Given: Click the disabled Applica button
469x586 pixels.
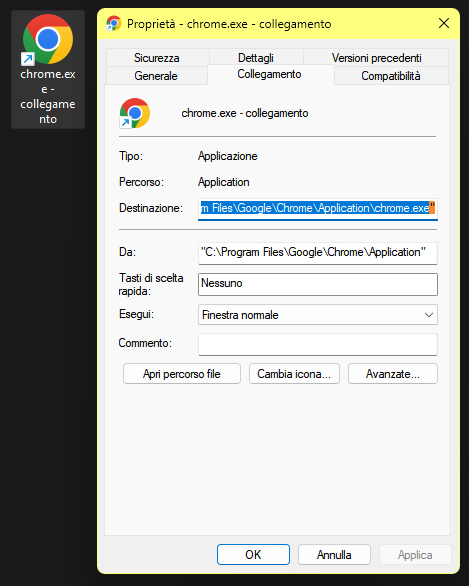Looking at the screenshot, I should point(415,555).
